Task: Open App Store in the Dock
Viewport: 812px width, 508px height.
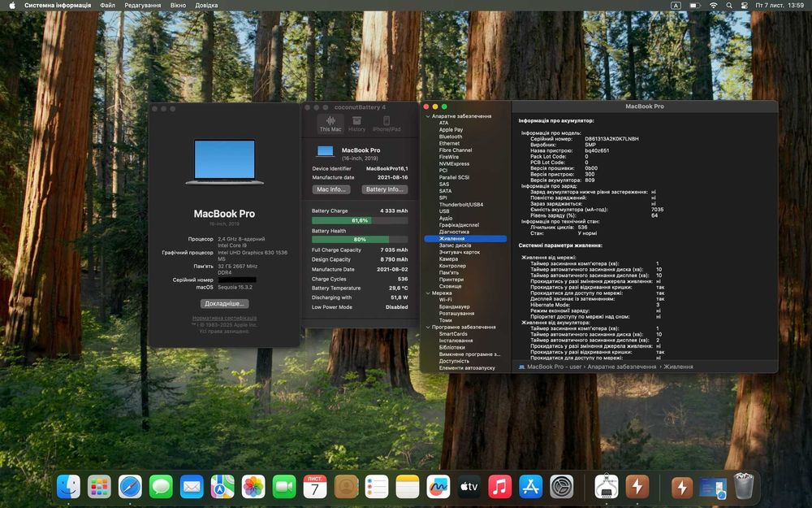Action: (531, 487)
